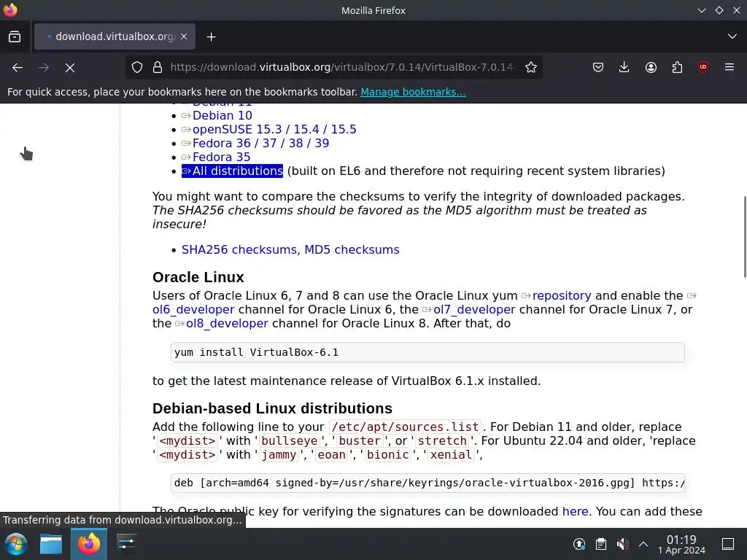The image size is (747, 560).
Task: Click the page vertical scrollbar thumb
Action: click(x=745, y=236)
